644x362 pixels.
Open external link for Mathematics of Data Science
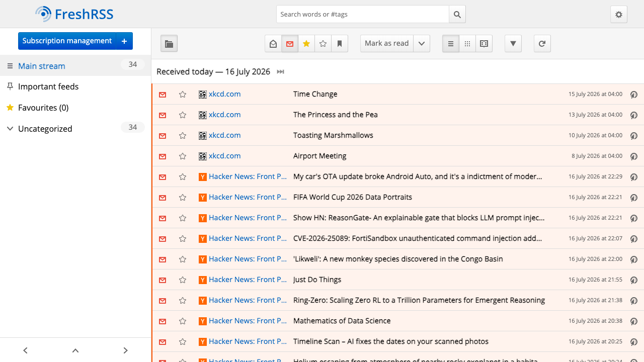[x=634, y=321]
